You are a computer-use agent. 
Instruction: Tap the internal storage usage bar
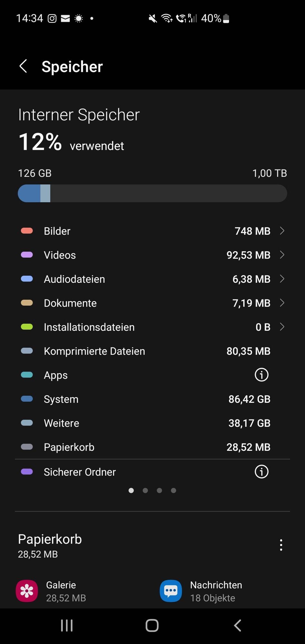point(152,194)
